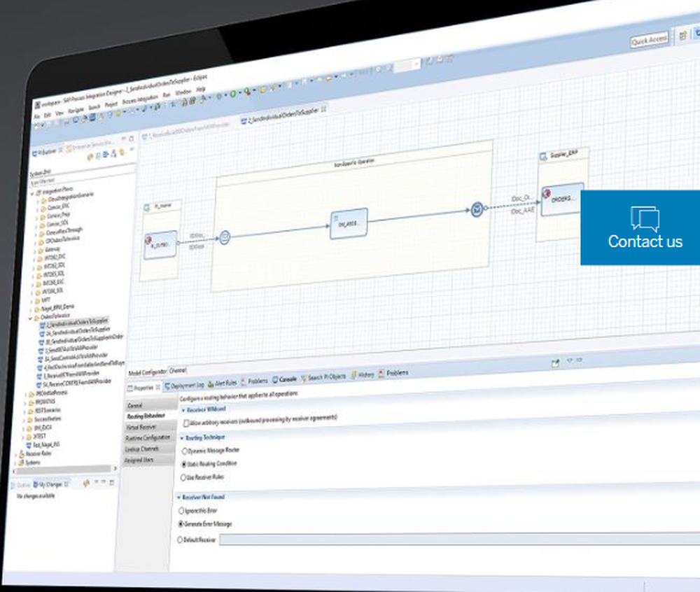700x592 pixels.
Task: Click the green run toolbar icon
Action: (233, 94)
